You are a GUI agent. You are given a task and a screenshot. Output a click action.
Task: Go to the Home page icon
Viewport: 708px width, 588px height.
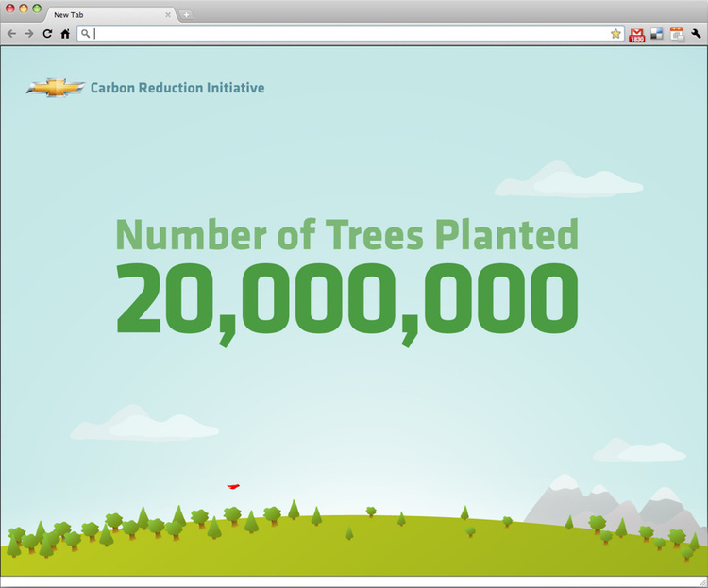(65, 33)
